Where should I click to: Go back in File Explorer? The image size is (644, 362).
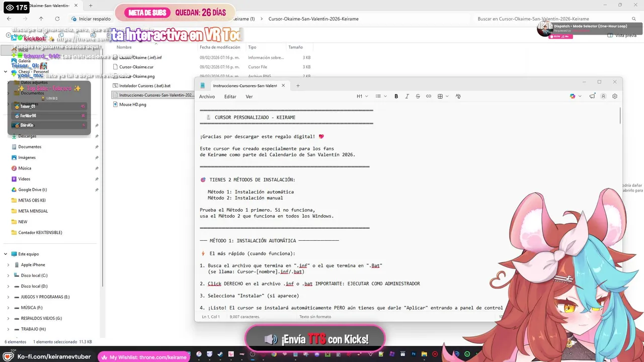[x=9, y=19]
